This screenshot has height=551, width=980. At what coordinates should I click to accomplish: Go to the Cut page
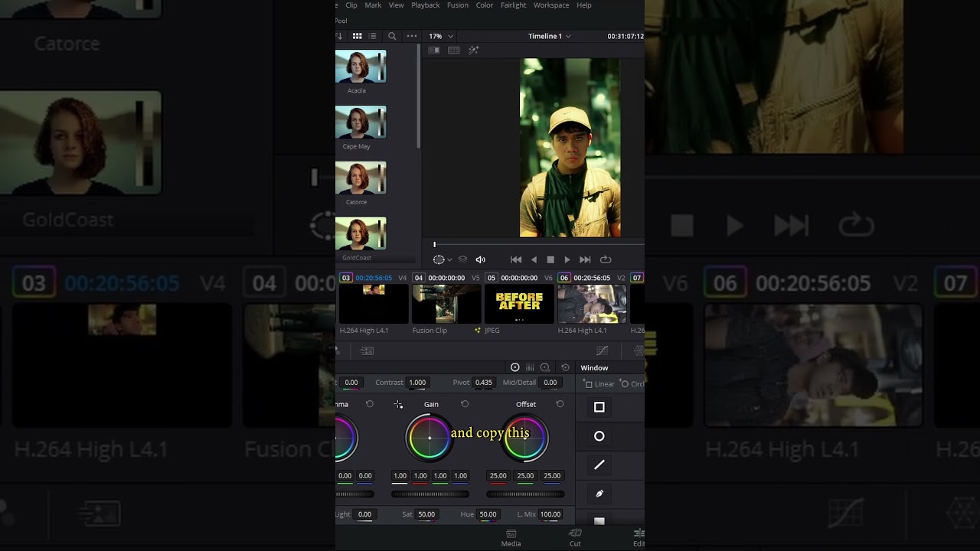(x=575, y=537)
